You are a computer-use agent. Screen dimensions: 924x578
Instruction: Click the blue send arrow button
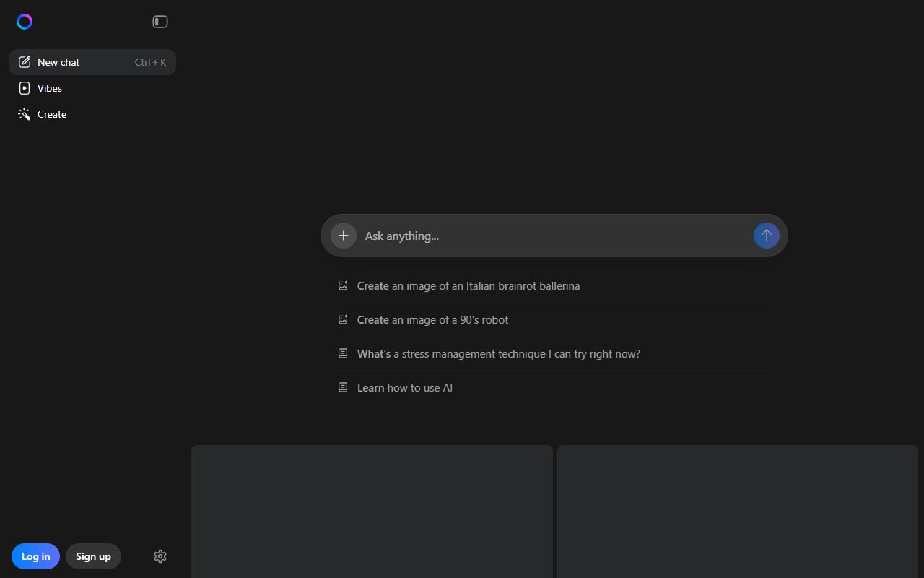point(766,235)
